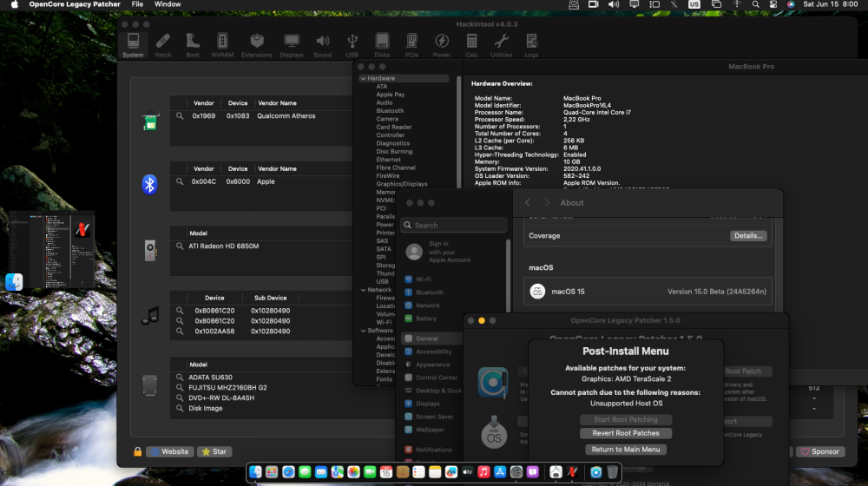Open the Sound section in Hackintool
The image size is (868, 486).
tap(322, 45)
